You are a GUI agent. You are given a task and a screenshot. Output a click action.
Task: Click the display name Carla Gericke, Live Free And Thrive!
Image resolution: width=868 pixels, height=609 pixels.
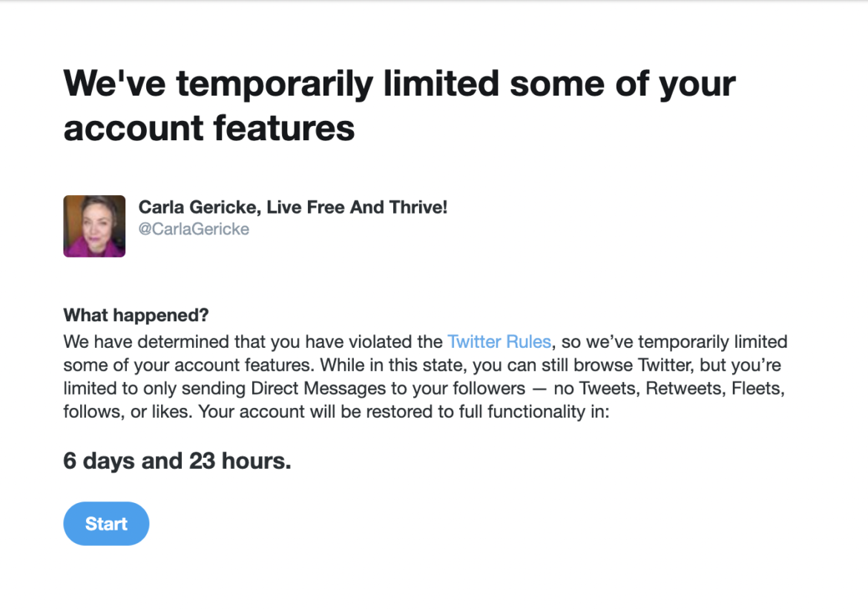click(293, 207)
